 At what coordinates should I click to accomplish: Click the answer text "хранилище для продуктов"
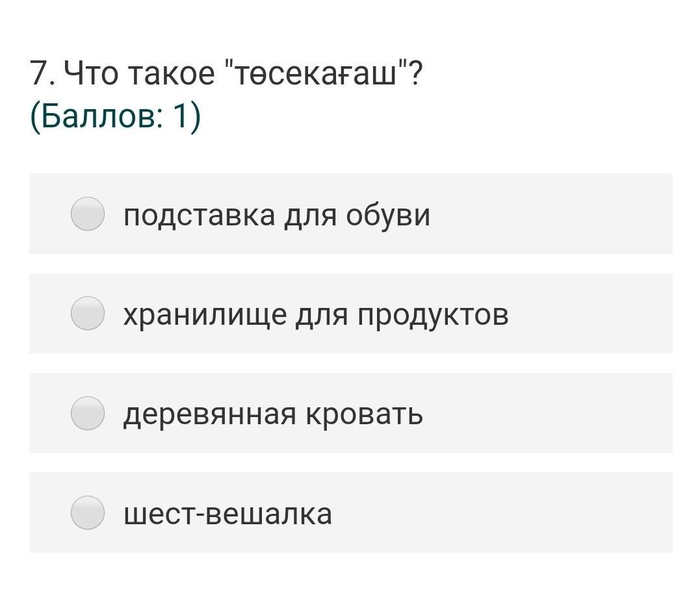click(x=315, y=314)
